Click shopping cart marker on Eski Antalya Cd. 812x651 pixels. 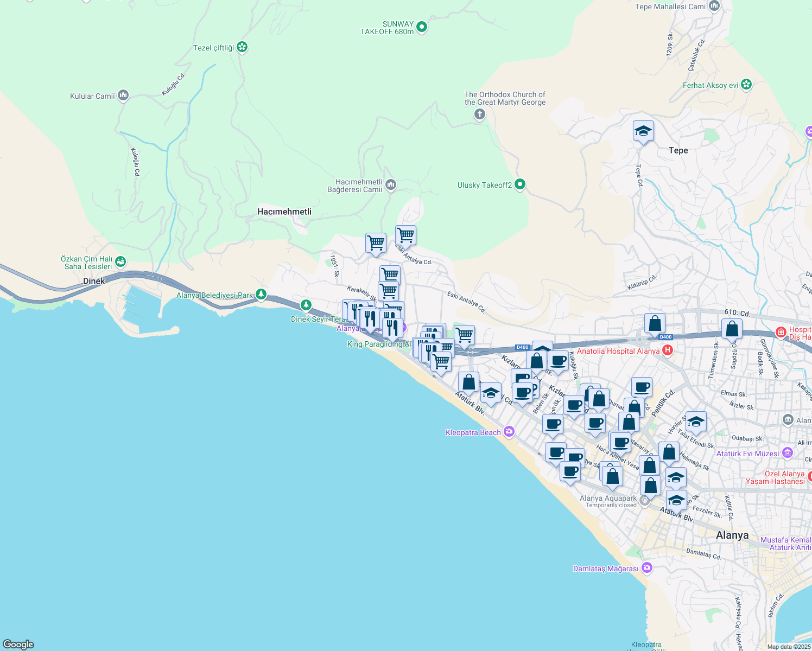(405, 236)
